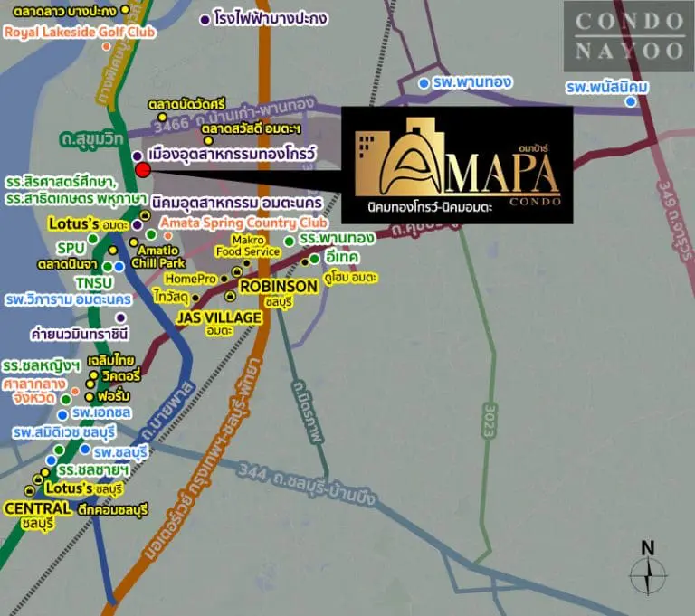Click the ตึกคอมชลบุรี label
The width and height of the screenshot is (695, 616).
tap(112, 510)
